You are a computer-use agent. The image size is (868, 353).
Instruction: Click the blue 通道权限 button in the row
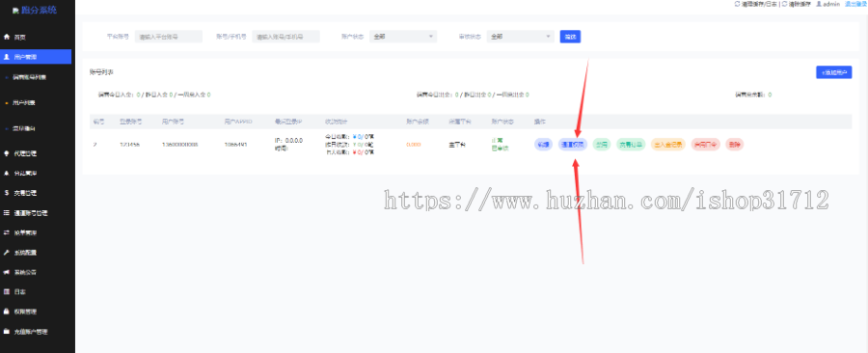pyautogui.click(x=572, y=145)
